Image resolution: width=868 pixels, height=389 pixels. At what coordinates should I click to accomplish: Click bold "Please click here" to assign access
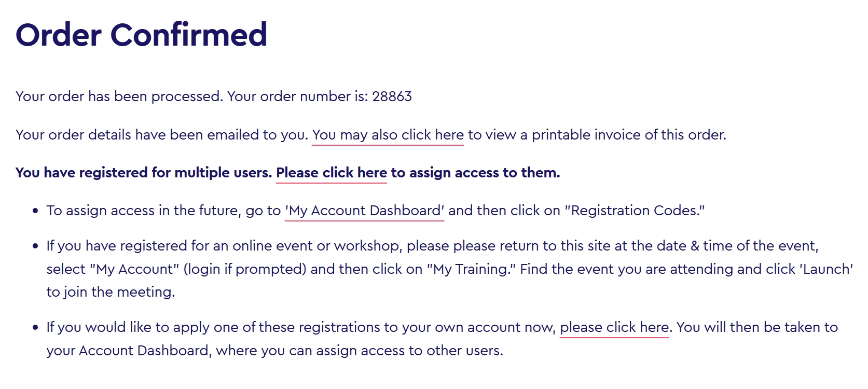(x=331, y=173)
